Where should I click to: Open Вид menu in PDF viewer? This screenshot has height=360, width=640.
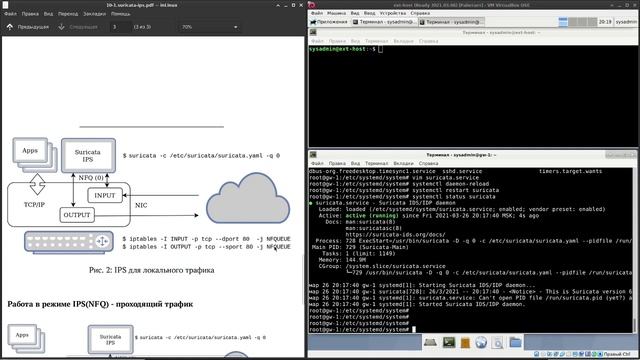(x=48, y=14)
